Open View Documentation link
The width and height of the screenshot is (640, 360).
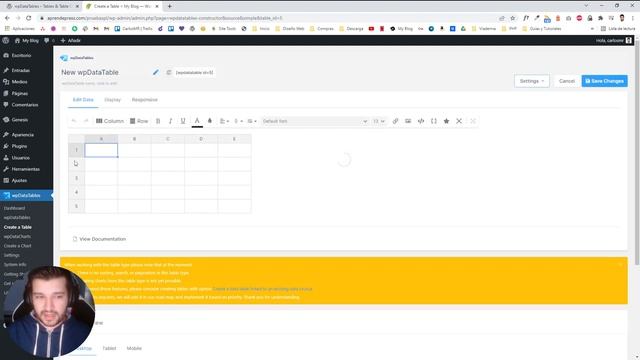99,239
